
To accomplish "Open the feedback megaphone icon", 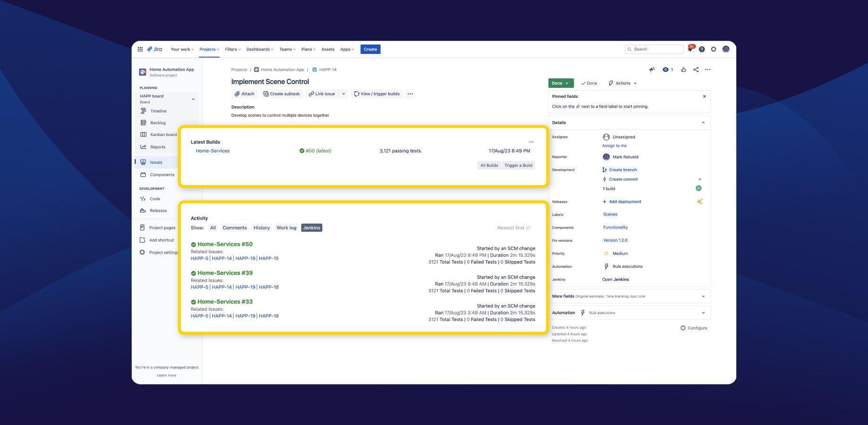I will [x=652, y=69].
